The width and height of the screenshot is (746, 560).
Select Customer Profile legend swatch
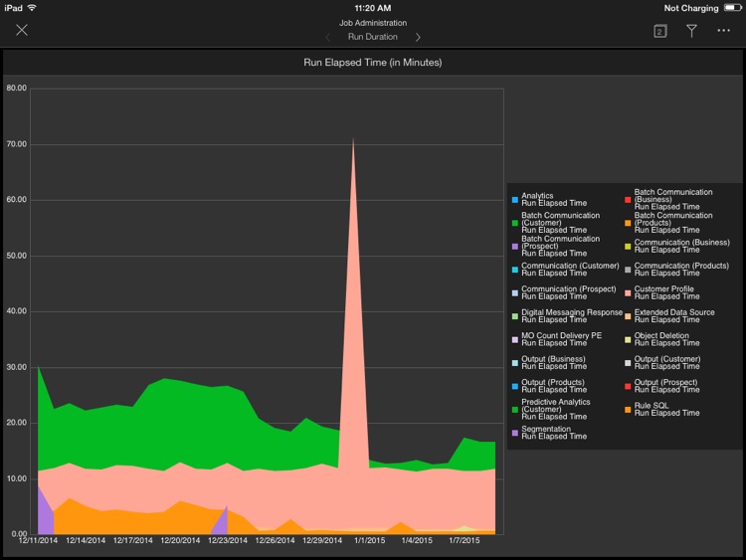(628, 293)
